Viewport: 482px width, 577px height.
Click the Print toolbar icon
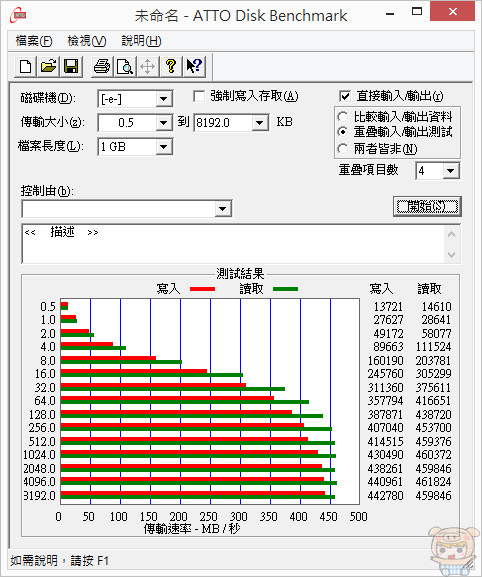point(102,67)
